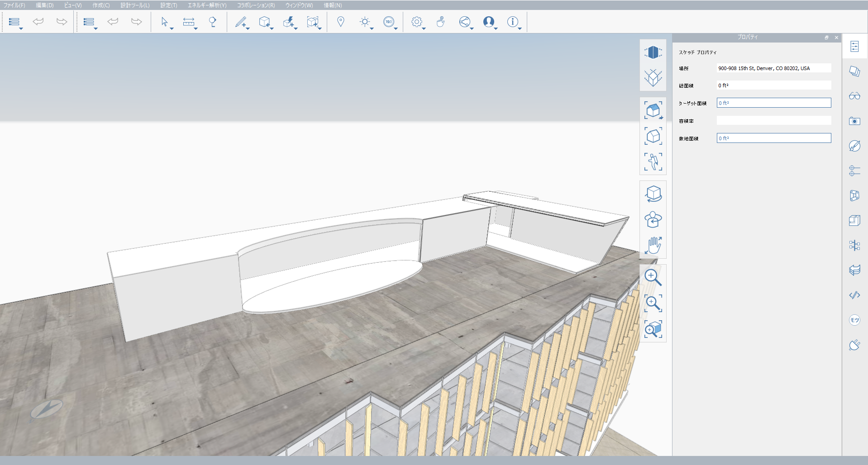Click inside the ターゲット面積 input field
The height and width of the screenshot is (465, 868).
click(773, 103)
